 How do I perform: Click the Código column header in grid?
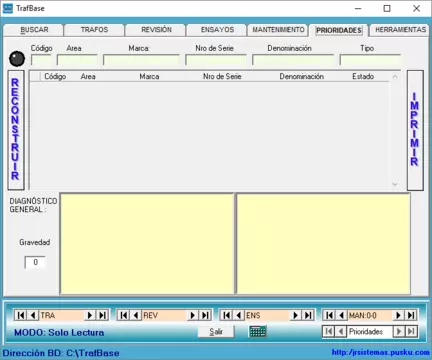tap(55, 77)
